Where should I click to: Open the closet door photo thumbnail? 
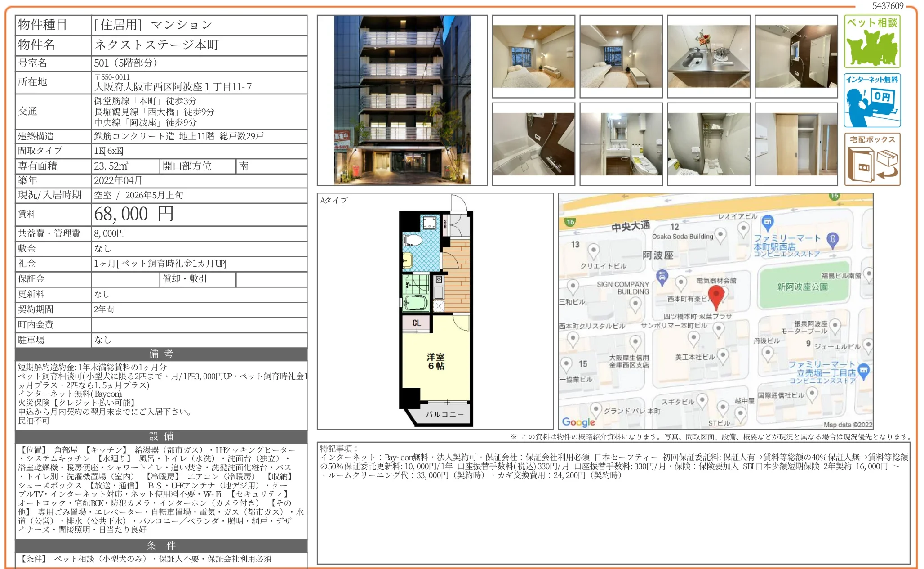796,144
